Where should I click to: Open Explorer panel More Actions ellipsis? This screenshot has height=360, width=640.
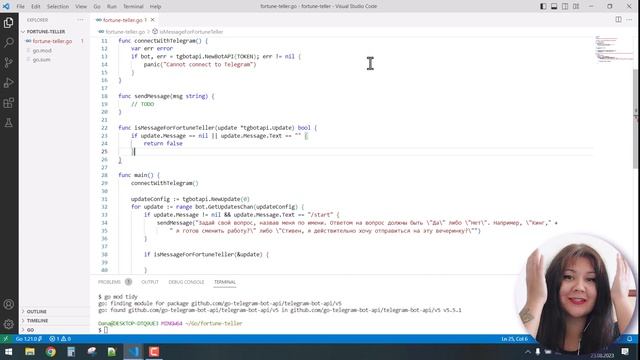80,20
